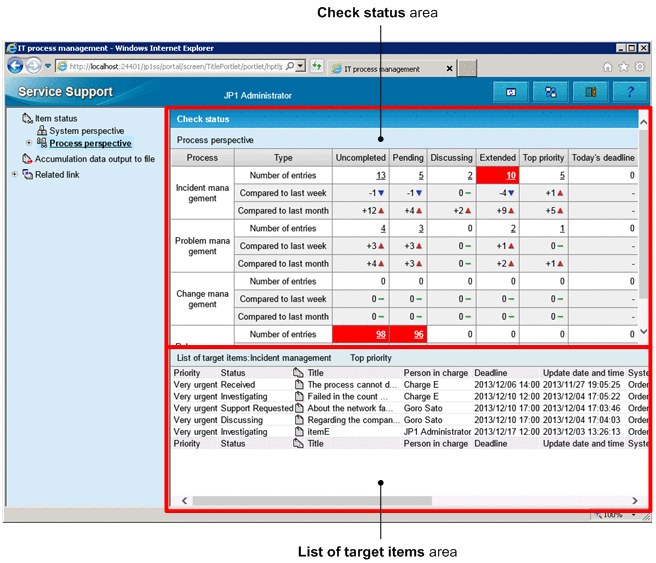Expand the Related link tree node
Screen dimensions: 656x563
14,174
